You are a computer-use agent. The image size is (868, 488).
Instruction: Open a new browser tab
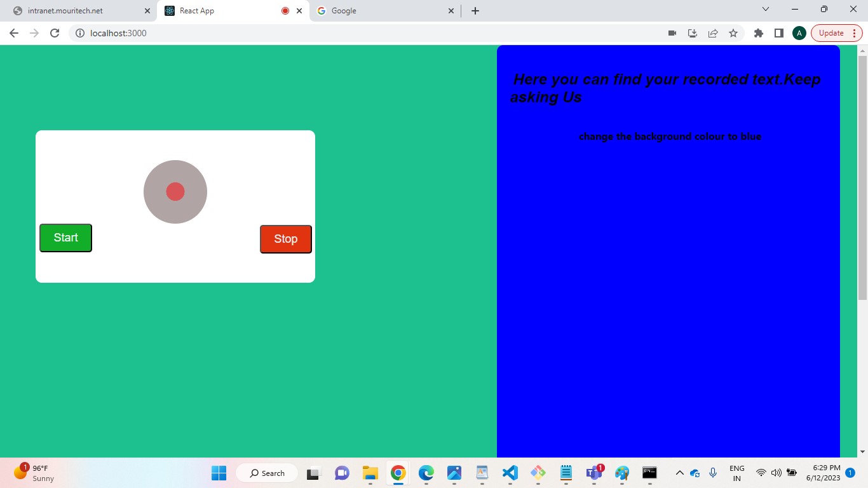tap(475, 11)
